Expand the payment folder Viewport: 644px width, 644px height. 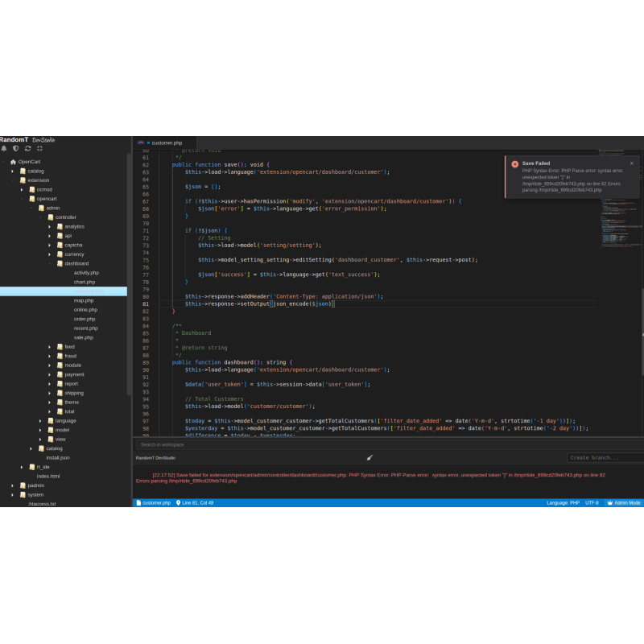[x=49, y=374]
